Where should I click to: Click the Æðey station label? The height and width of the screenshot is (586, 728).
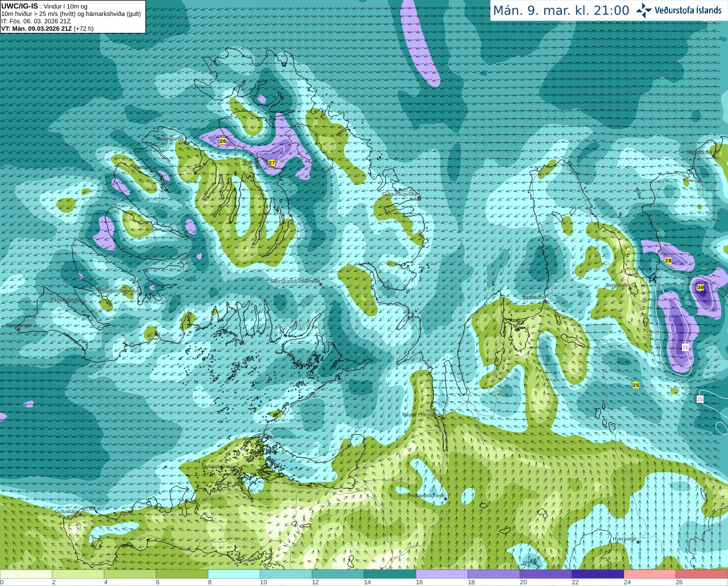point(251,163)
